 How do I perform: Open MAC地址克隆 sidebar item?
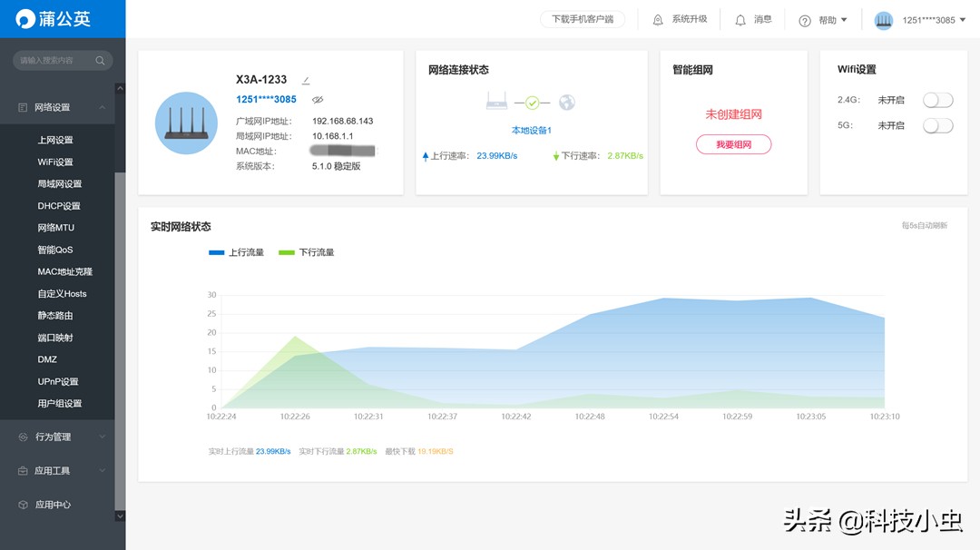coord(65,271)
